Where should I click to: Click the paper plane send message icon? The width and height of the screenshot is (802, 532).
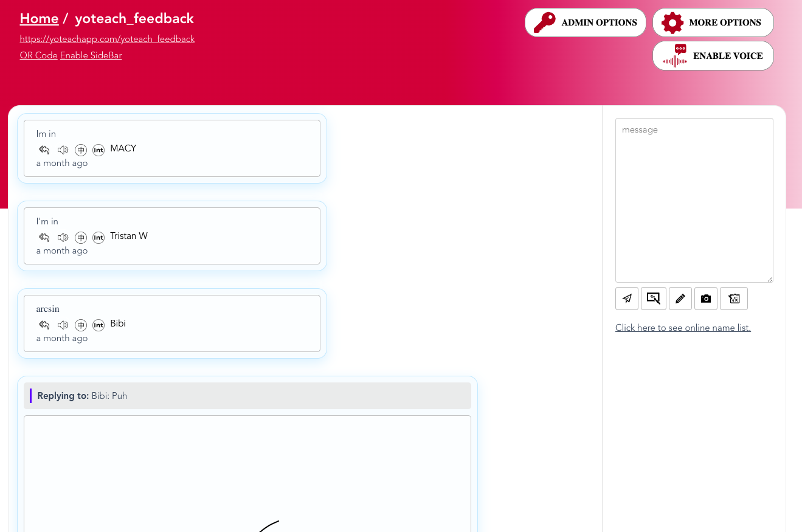(x=627, y=299)
